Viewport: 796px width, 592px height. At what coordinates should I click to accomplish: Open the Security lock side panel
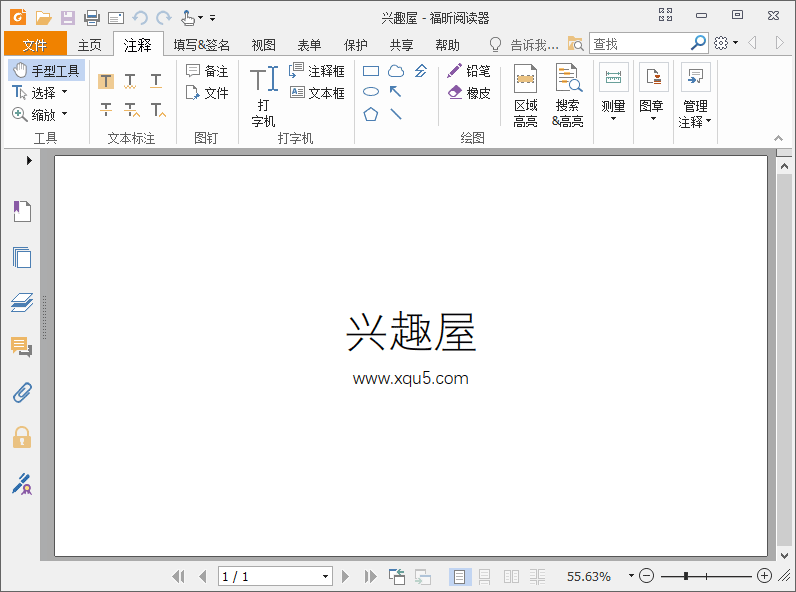(x=22, y=437)
